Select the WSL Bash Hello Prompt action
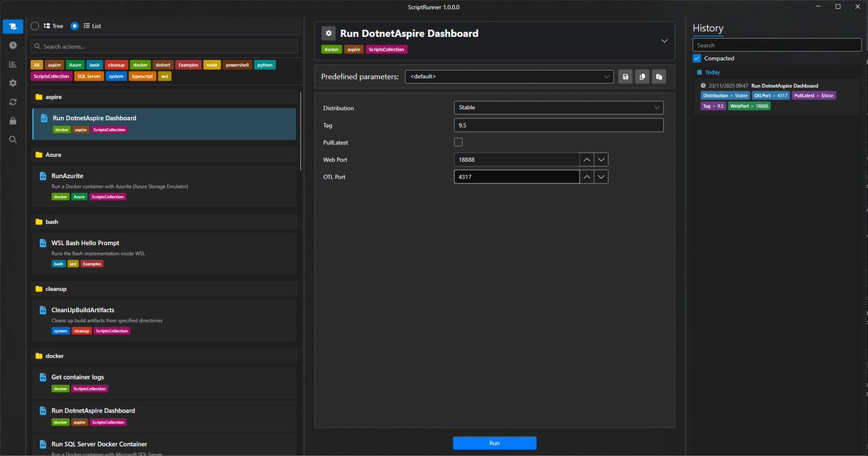Screen dimensions: 868x456 coord(164,252)
